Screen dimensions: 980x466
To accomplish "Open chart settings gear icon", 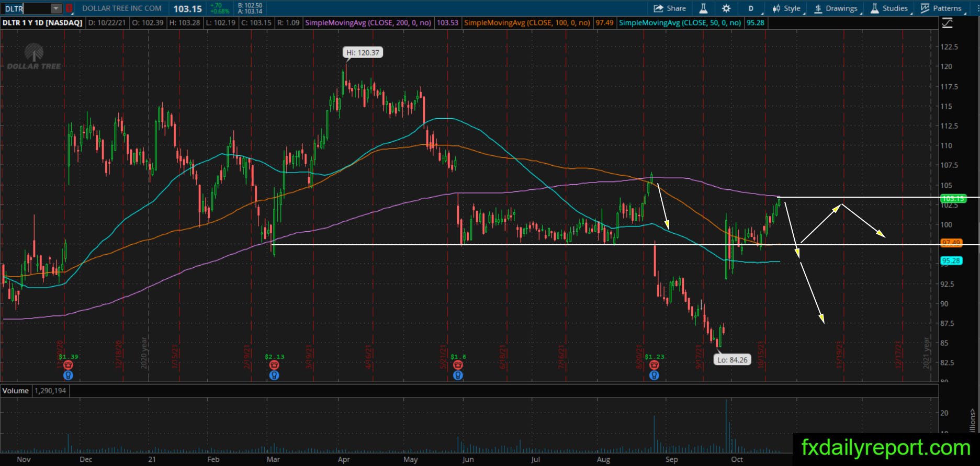I will pyautogui.click(x=726, y=8).
